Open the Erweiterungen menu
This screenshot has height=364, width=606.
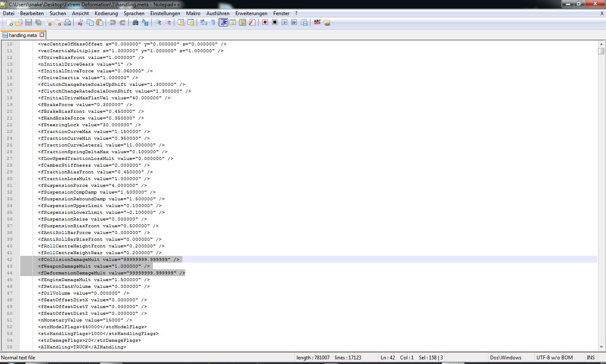(251, 13)
